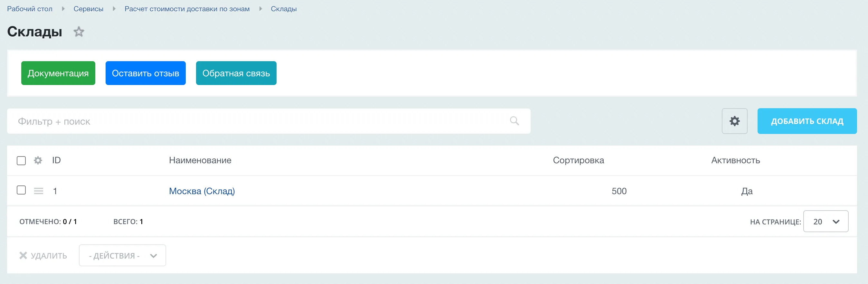Open the Москва (Склад) warehouse link

point(202,191)
